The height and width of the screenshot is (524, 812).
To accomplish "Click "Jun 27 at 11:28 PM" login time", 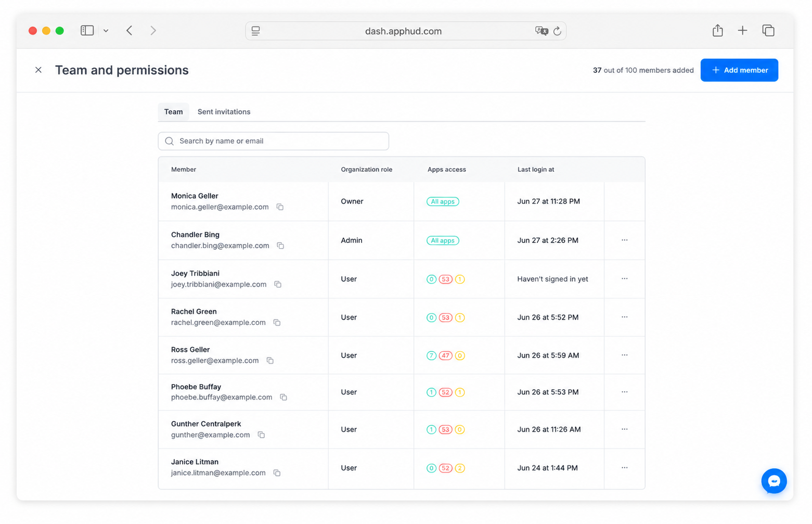I will click(548, 201).
